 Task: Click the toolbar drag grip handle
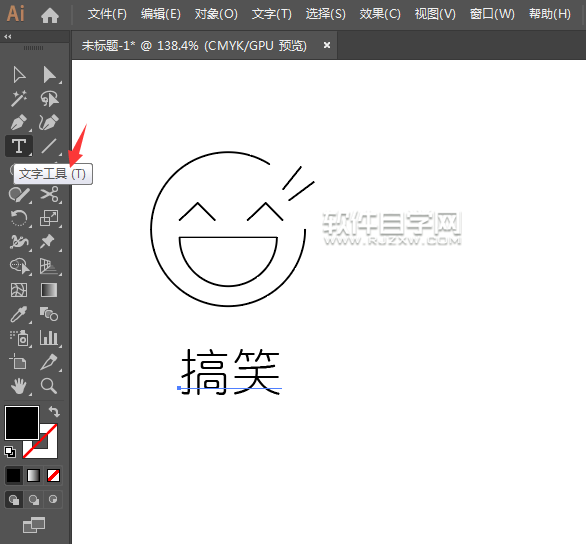coord(34,48)
